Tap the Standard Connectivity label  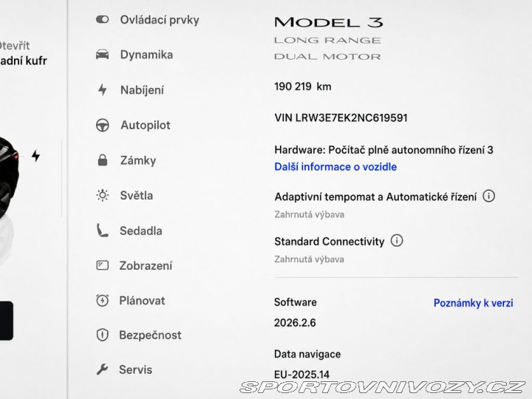tap(329, 241)
